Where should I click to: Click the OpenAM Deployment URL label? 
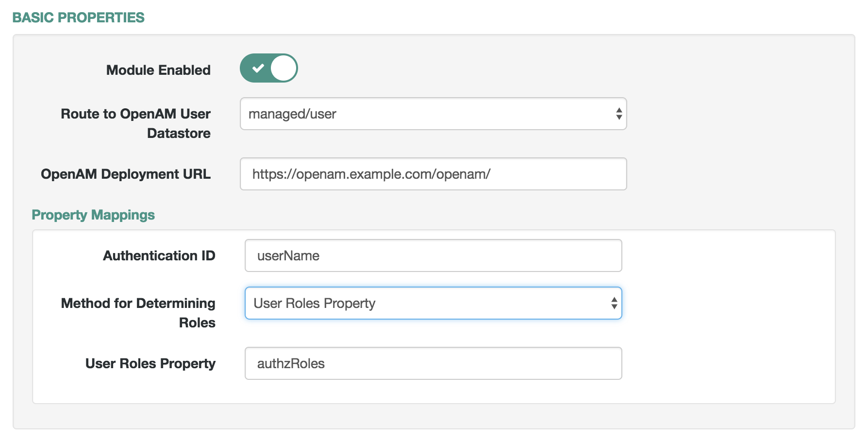(126, 174)
